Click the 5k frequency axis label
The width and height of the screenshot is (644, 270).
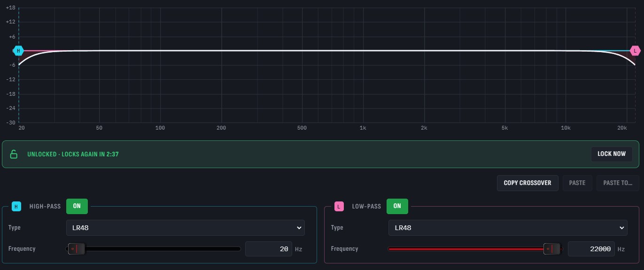[x=504, y=128]
